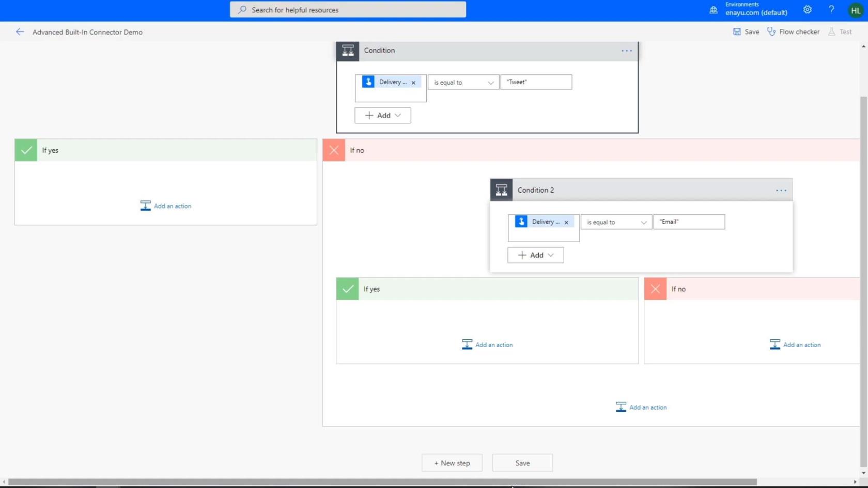Click the green check icon of nested If yes
The image size is (868, 488).
347,289
